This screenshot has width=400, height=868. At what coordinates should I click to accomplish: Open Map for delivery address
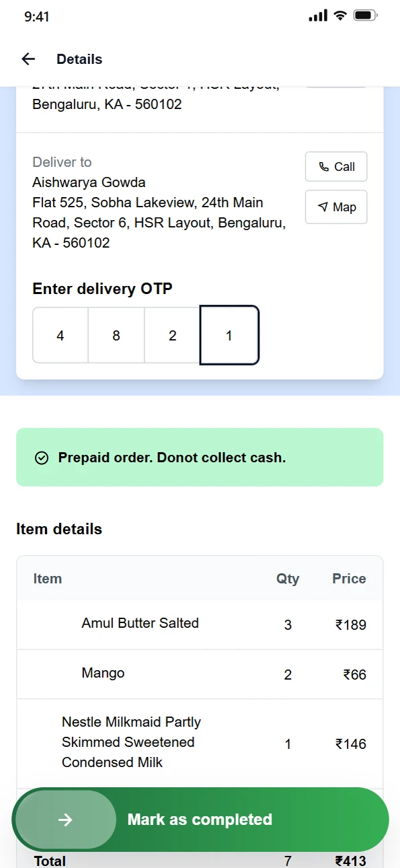click(336, 207)
